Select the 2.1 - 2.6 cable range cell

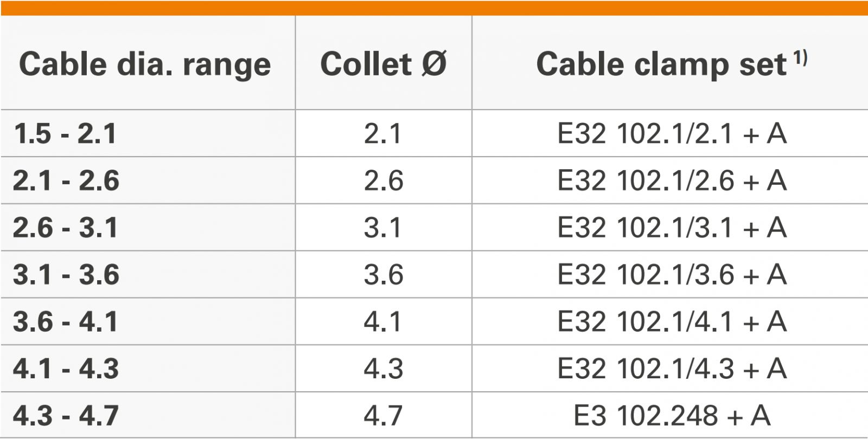66,180
